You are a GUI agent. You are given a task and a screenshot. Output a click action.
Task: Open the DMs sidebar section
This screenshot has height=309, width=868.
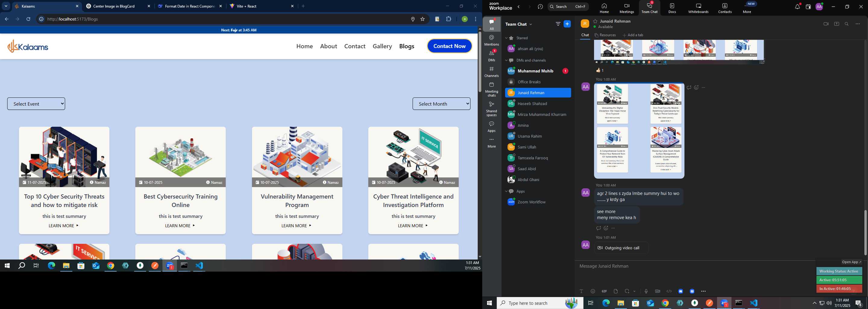click(x=492, y=56)
